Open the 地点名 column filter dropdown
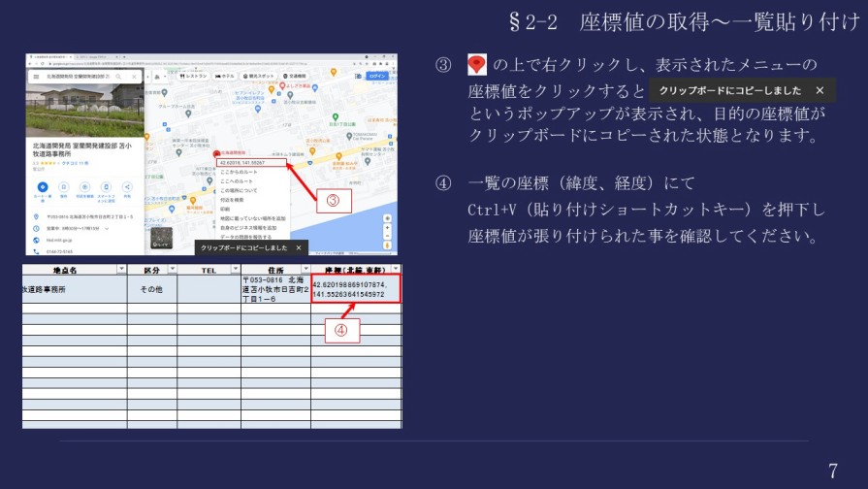 (121, 269)
